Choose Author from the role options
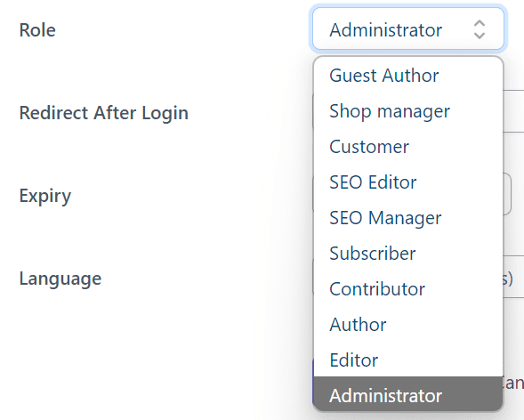 point(408,325)
